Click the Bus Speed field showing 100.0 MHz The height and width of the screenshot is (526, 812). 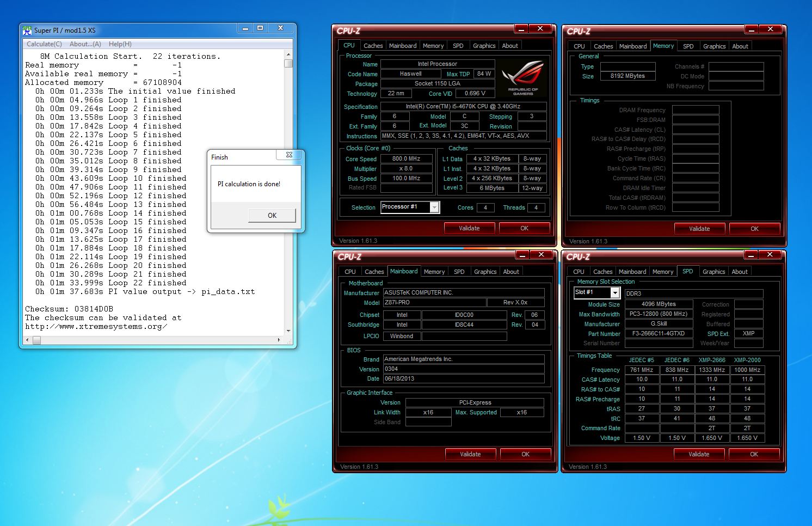click(406, 179)
